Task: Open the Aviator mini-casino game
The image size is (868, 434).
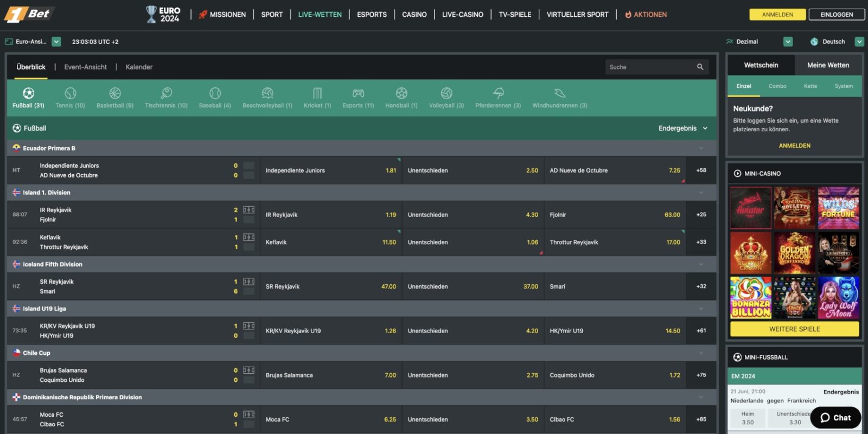Action: click(x=751, y=208)
